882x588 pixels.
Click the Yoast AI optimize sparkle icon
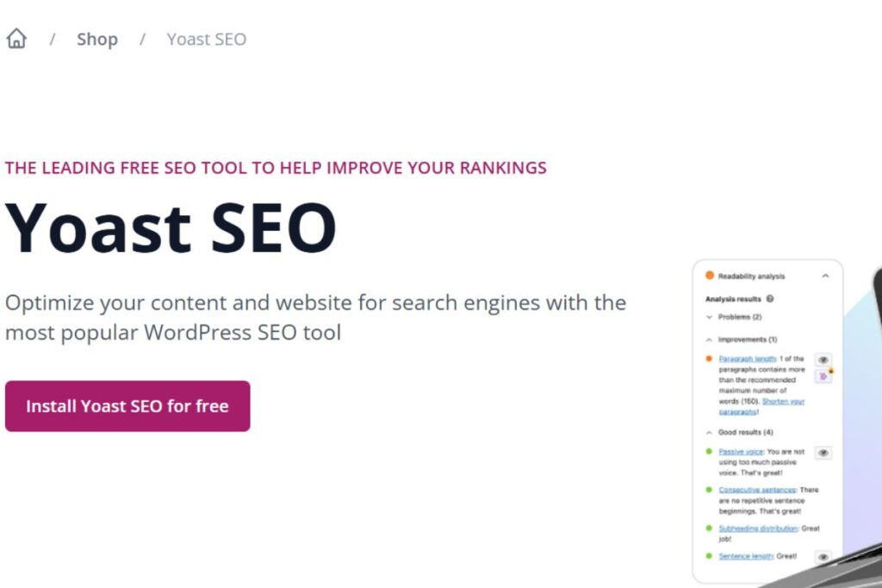[823, 375]
